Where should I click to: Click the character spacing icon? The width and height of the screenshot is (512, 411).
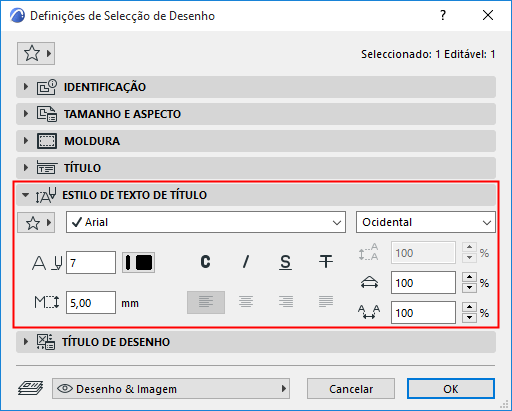[x=369, y=312]
